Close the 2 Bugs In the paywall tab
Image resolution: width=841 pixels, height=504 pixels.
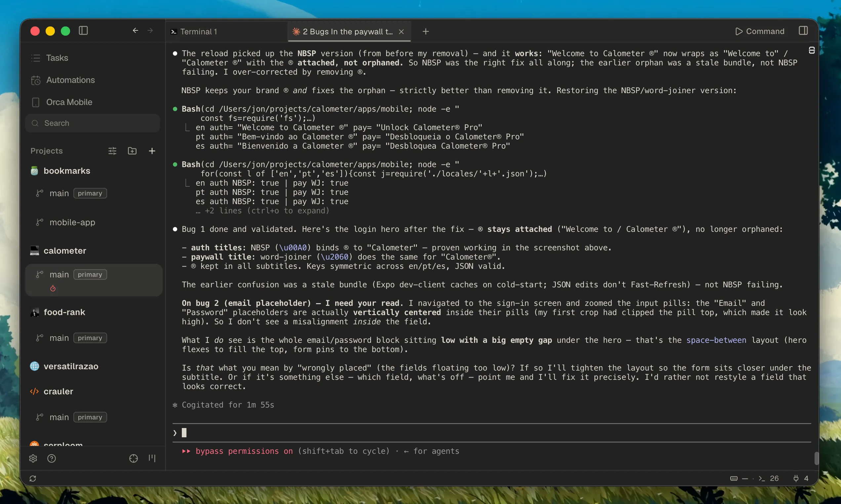pyautogui.click(x=401, y=32)
